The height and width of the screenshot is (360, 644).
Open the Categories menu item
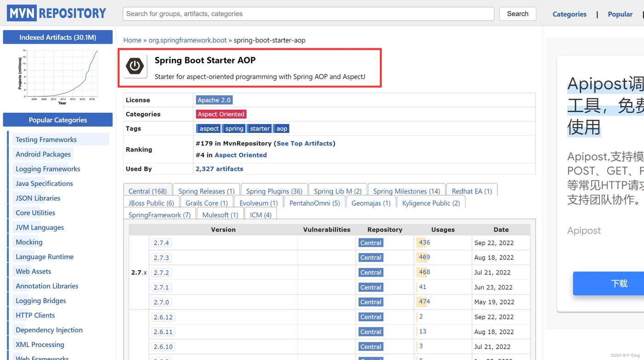coord(569,14)
